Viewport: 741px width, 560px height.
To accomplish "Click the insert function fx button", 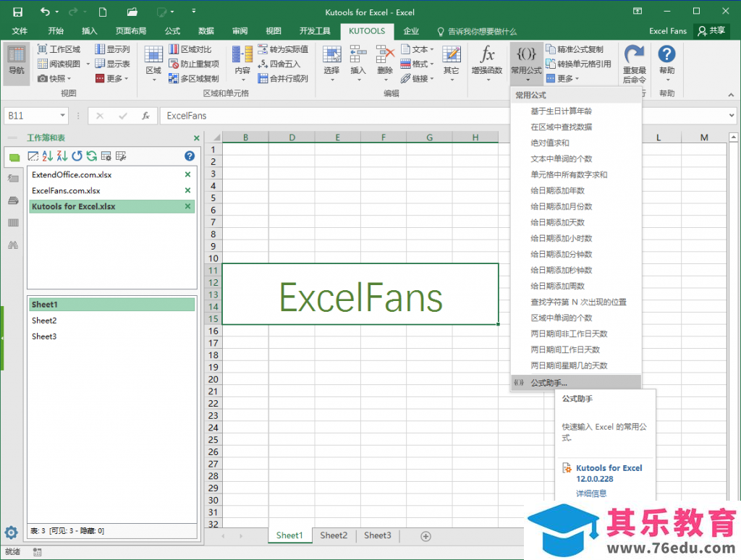I will [146, 115].
